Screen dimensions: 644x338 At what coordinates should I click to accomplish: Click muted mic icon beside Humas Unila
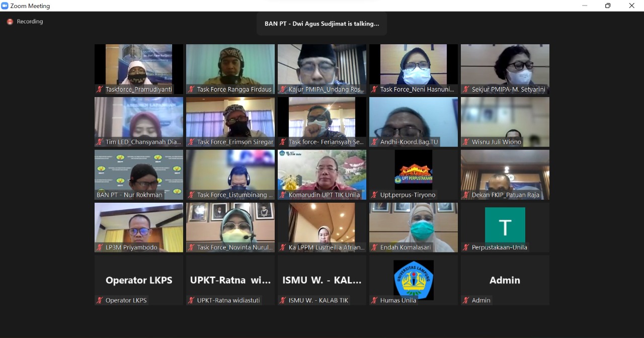[375, 300]
